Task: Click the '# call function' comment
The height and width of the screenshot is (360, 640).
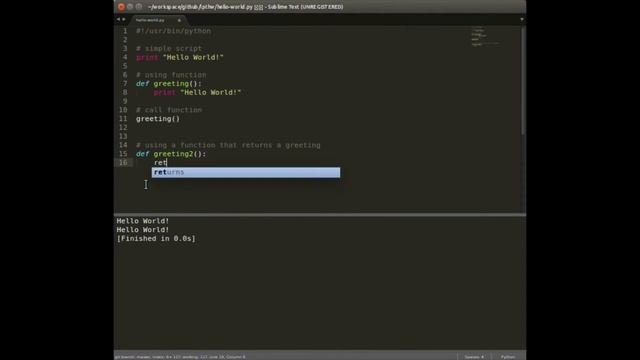Action: pyautogui.click(x=169, y=110)
